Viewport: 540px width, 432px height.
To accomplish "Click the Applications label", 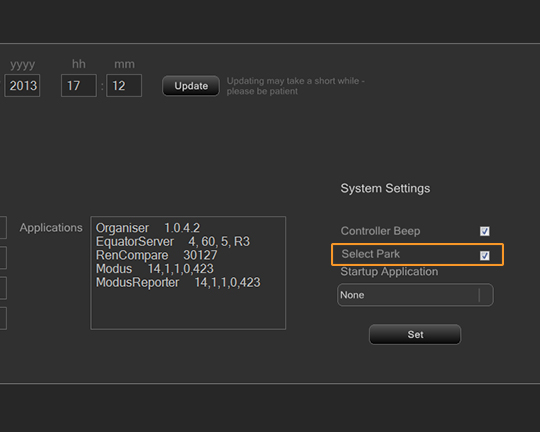I will coord(51,228).
